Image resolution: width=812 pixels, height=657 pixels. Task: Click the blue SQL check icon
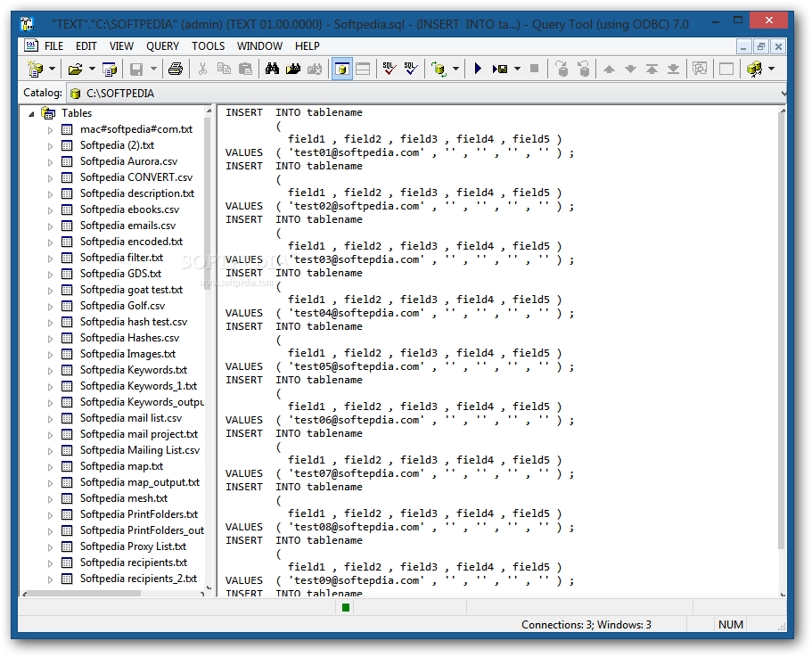click(411, 69)
